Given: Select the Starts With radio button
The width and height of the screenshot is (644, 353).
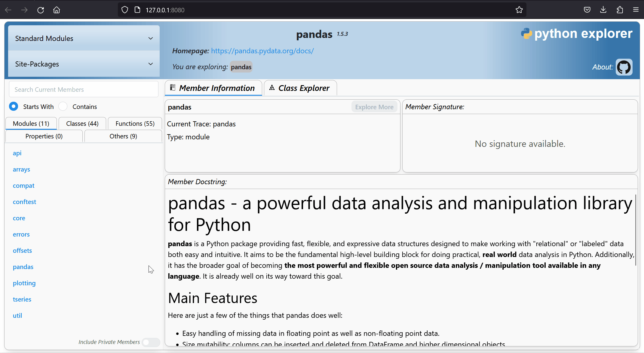Looking at the screenshot, I should point(14,107).
